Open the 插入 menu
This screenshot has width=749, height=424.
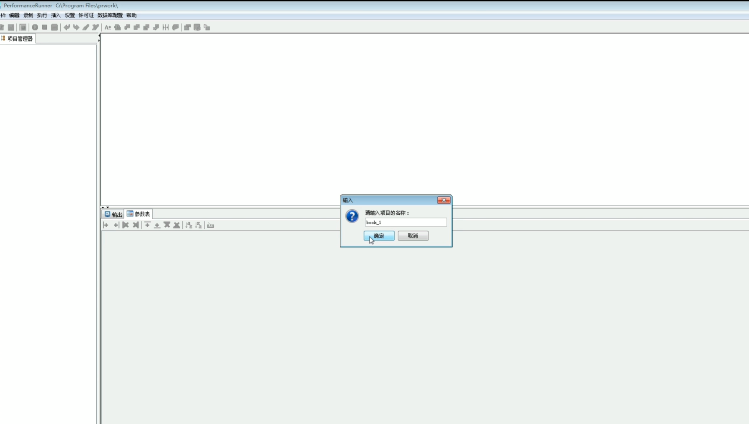click(56, 15)
